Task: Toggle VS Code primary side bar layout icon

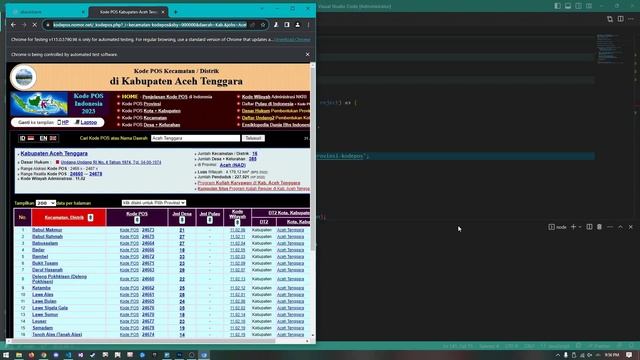Action: coord(558,6)
